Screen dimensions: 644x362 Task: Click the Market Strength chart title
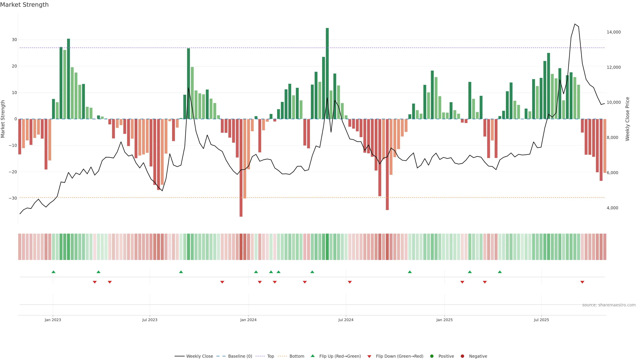(x=24, y=5)
